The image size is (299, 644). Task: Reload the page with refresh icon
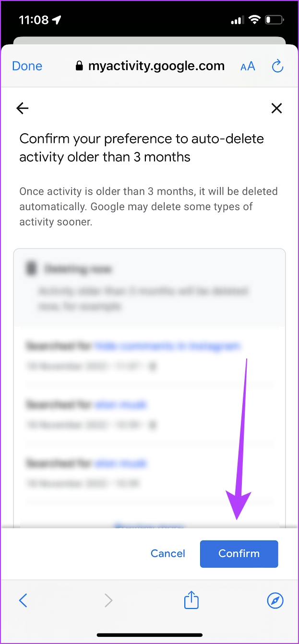coord(277,66)
